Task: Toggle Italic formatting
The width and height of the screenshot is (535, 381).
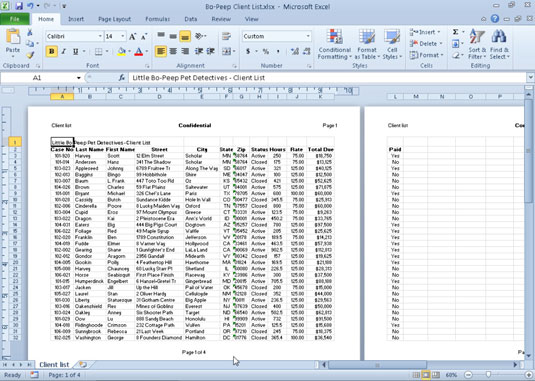Action: tap(63, 52)
